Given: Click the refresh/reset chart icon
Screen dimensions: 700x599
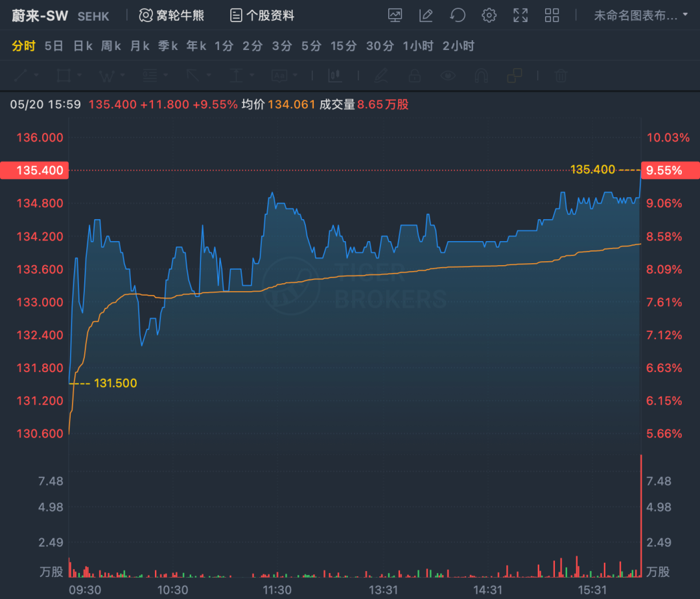Looking at the screenshot, I should click(458, 16).
